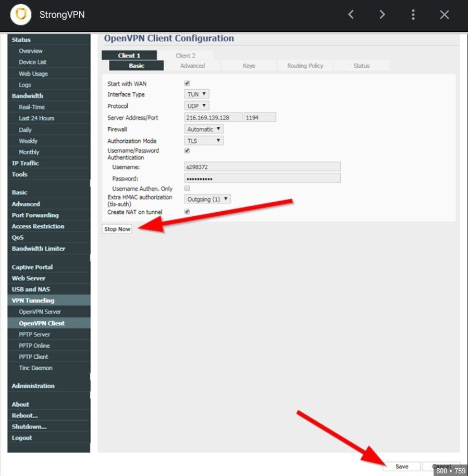Select the Basic sub-tab
The image size is (468, 476).
[136, 66]
